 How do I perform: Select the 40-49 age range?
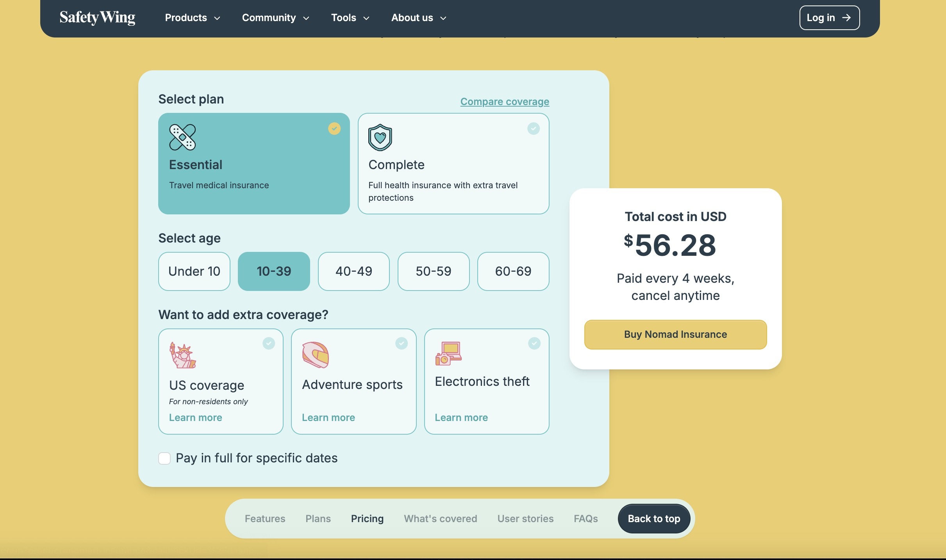353,271
